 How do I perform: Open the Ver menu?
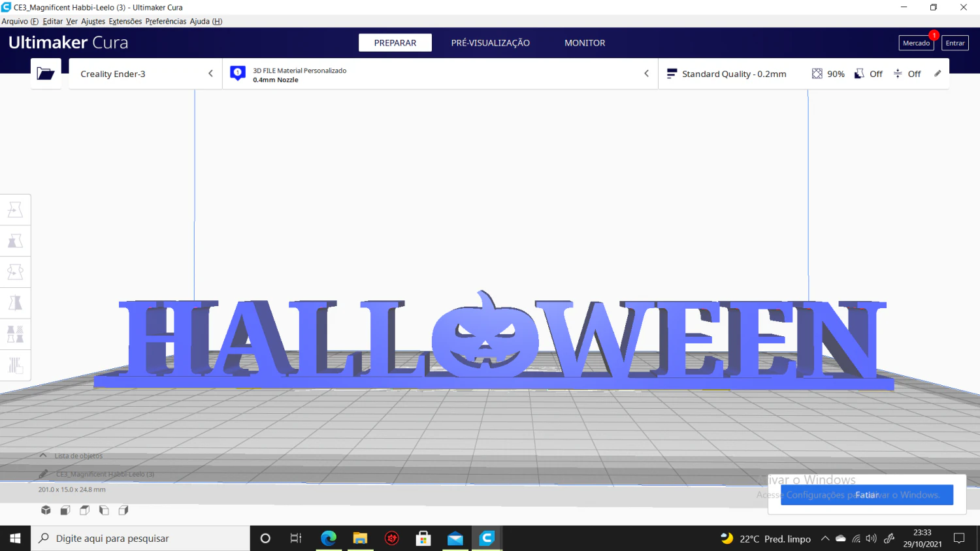coord(72,22)
